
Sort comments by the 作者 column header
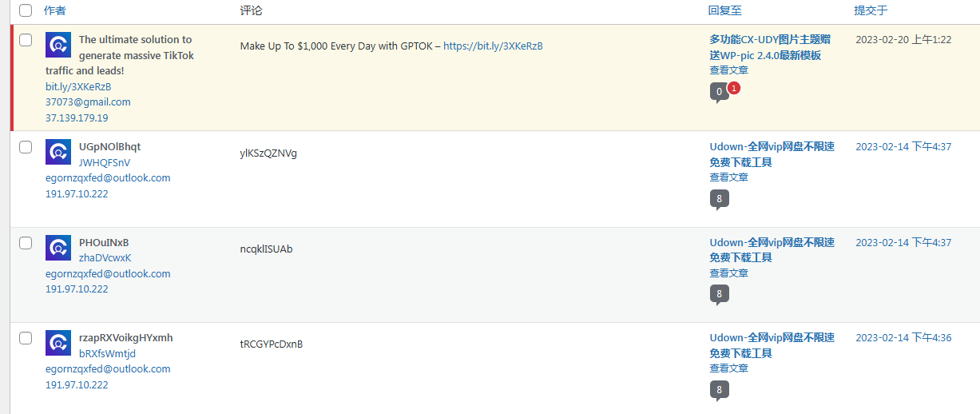click(x=55, y=10)
